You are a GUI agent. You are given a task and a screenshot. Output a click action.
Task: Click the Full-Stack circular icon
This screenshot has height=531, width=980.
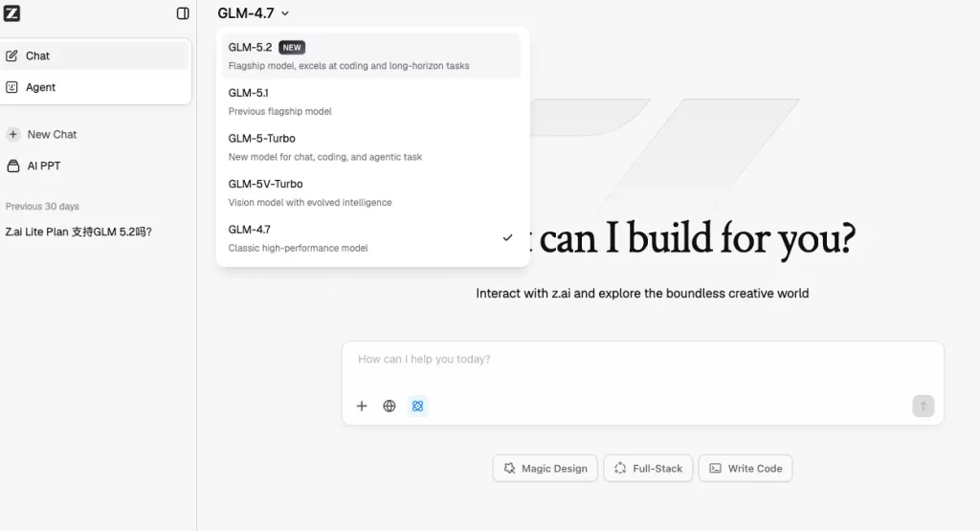pyautogui.click(x=620, y=468)
